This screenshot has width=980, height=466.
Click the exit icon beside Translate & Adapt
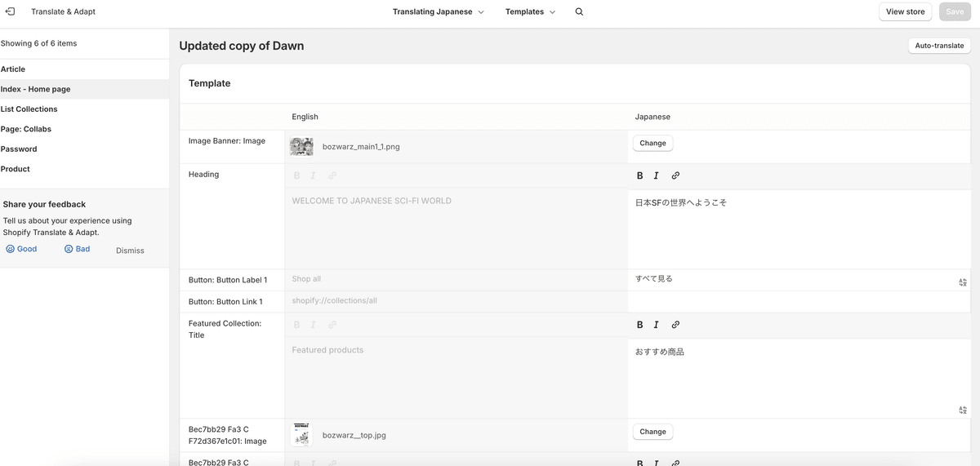(11, 11)
